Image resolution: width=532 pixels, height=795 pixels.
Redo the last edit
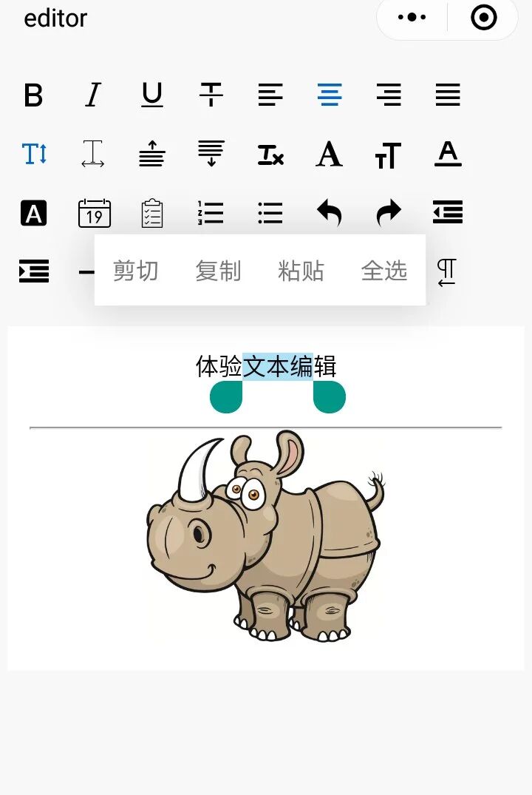point(389,212)
